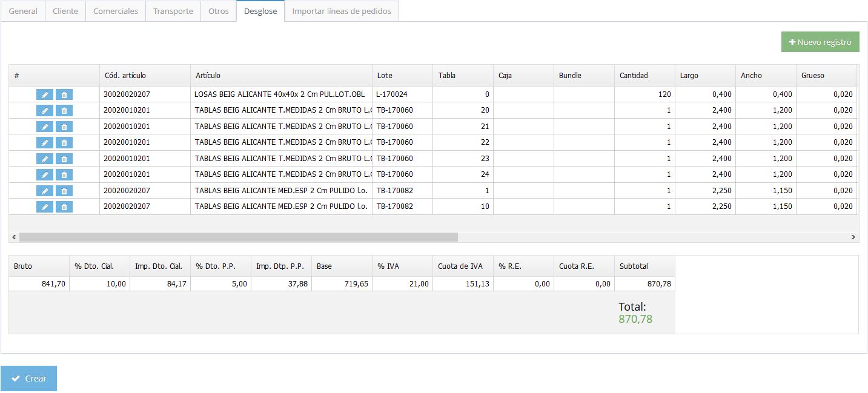Click the Cuota de IVA value 151,13

pyautogui.click(x=463, y=284)
